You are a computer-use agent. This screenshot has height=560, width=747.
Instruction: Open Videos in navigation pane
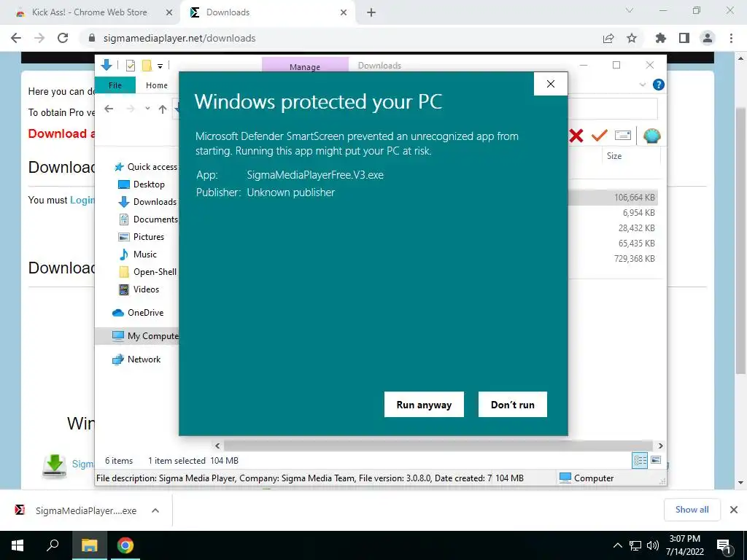(x=139, y=289)
